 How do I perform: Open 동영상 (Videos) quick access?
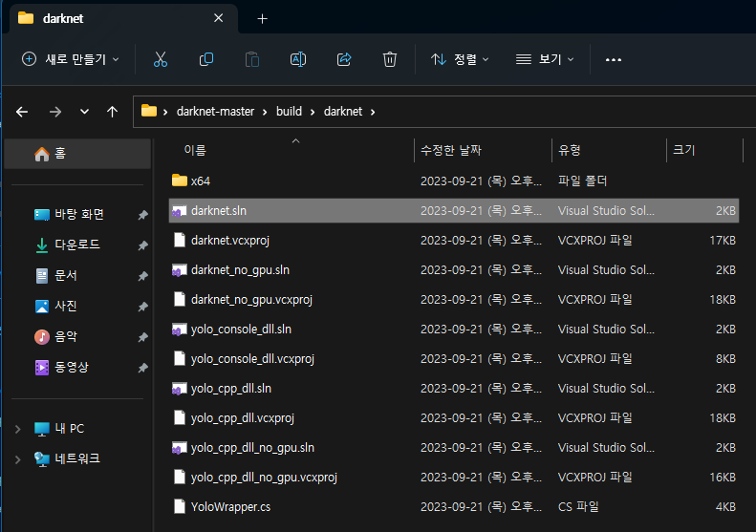tap(72, 367)
